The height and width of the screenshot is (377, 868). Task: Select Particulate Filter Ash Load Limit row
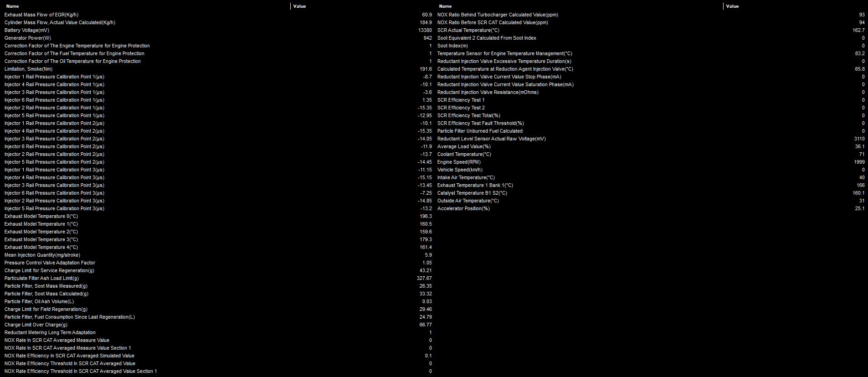point(218,278)
